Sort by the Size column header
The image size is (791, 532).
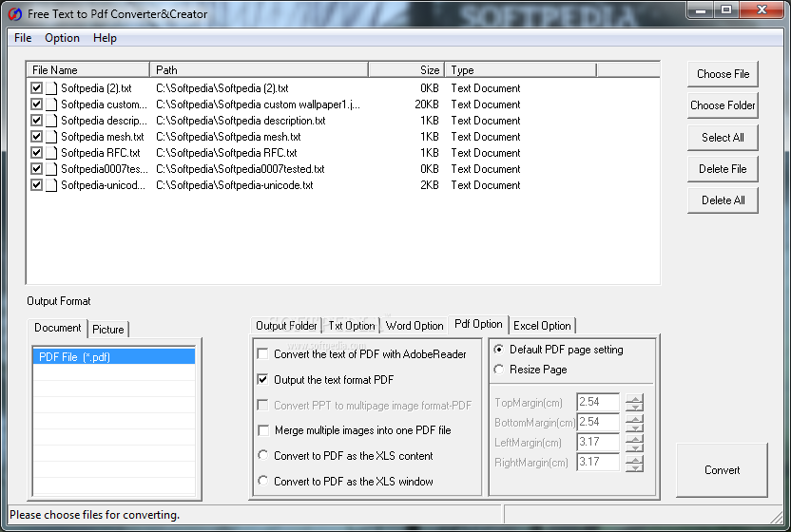(407, 70)
